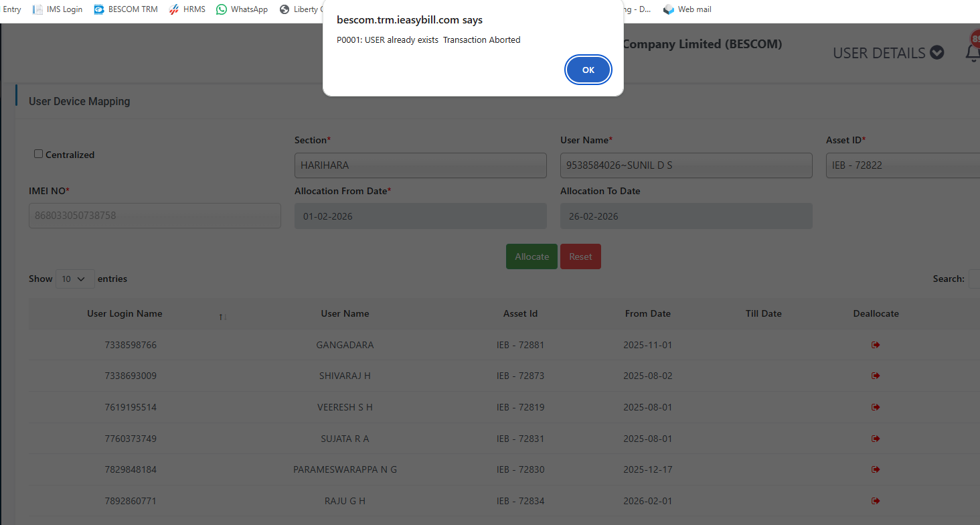980x525 pixels.
Task: Click the green Allocate button
Action: click(532, 256)
